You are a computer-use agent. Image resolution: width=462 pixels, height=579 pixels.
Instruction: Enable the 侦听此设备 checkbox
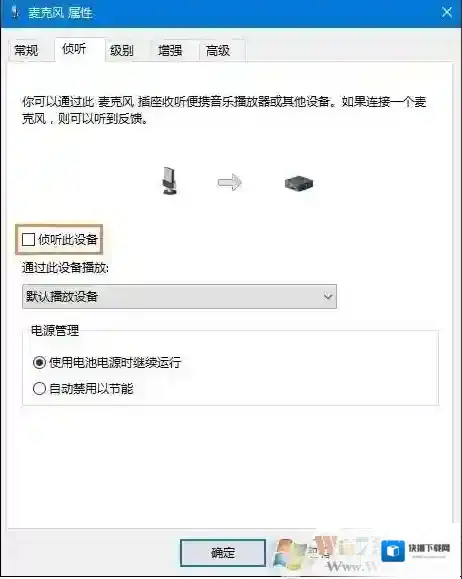point(28,239)
